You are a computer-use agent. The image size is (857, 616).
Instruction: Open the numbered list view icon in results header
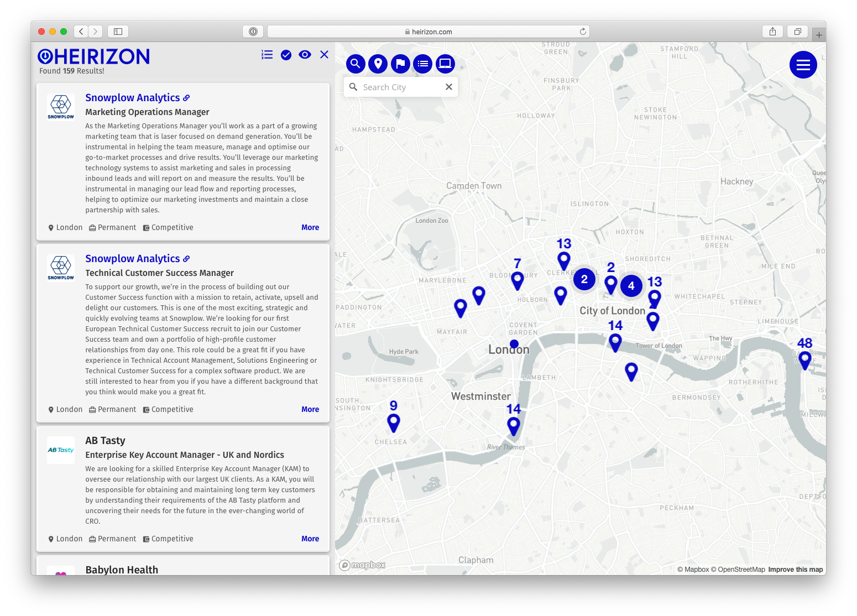(267, 55)
